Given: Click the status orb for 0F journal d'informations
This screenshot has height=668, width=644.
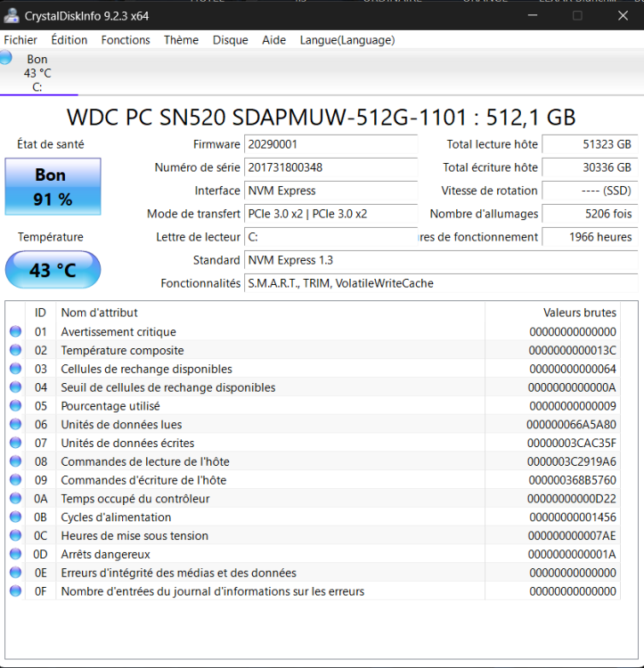Looking at the screenshot, I should [15, 591].
